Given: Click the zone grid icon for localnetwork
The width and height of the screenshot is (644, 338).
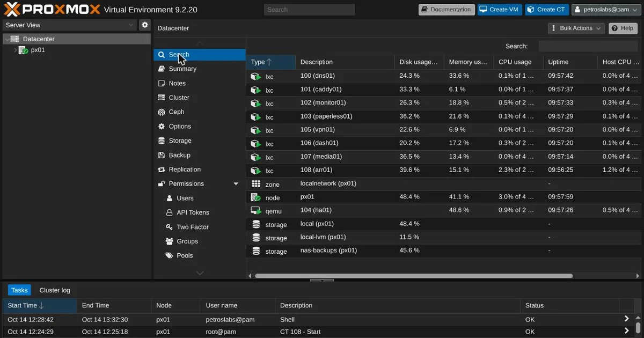Looking at the screenshot, I should click(256, 183).
